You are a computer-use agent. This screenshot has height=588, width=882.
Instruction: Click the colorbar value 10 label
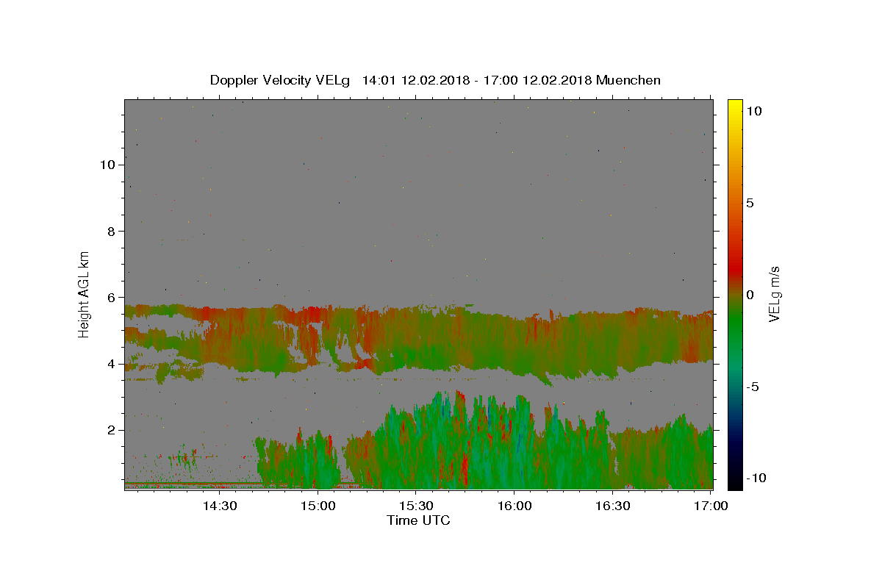coord(753,111)
